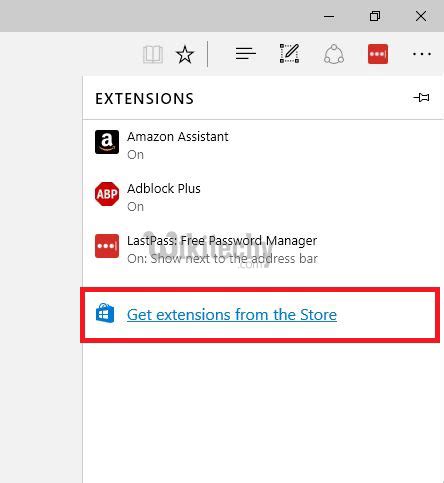Select the LastPass icon in extensions list
Viewport: 444px width, 483px height.
[107, 246]
